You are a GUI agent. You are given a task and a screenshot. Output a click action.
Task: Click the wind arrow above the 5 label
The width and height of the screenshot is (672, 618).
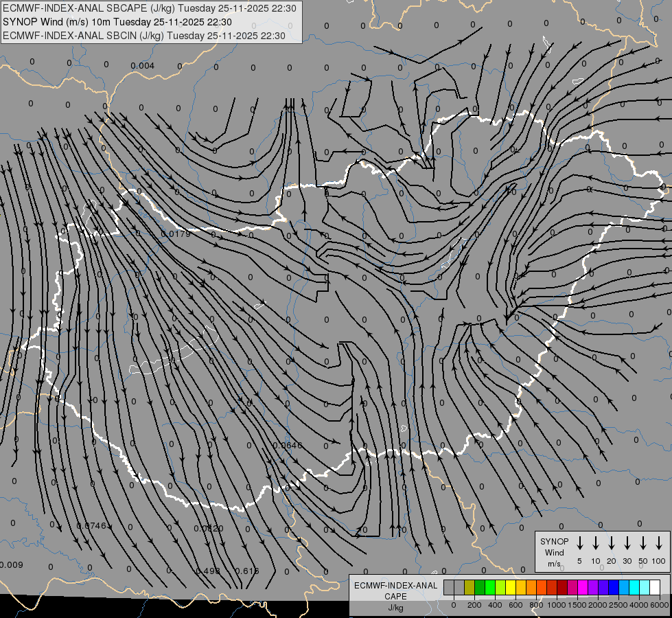click(579, 543)
